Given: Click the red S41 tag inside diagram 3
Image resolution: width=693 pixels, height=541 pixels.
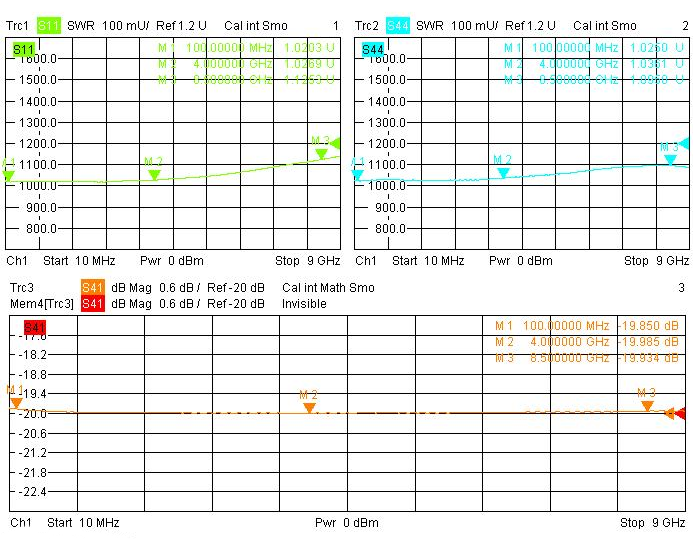Looking at the screenshot, I should point(34,327).
